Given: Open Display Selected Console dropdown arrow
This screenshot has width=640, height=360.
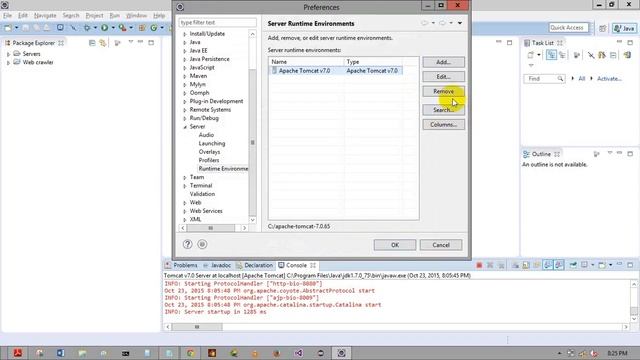Looking at the screenshot, I should (x=593, y=265).
